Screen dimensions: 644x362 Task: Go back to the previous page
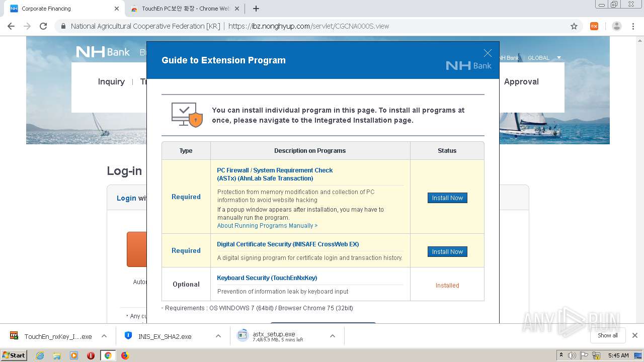click(11, 26)
